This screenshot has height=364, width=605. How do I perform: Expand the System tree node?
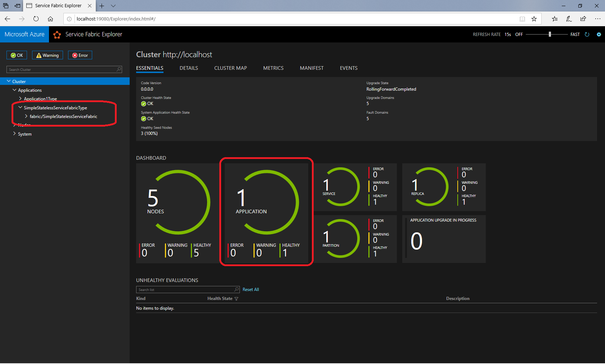click(14, 134)
